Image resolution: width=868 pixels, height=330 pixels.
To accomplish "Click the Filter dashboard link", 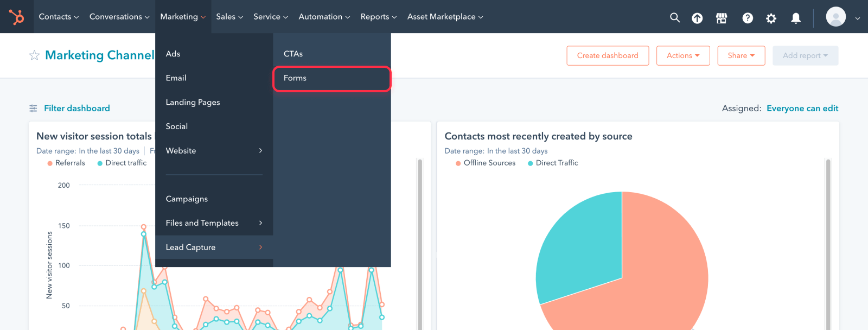I will point(76,109).
